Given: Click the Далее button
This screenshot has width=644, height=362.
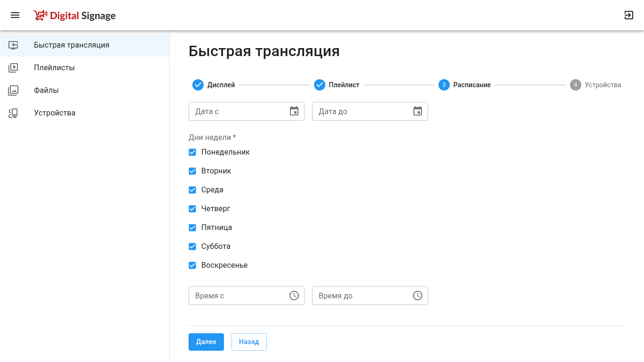Looking at the screenshot, I should 206,342.
